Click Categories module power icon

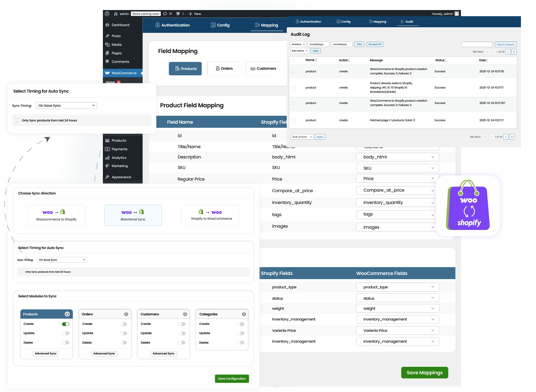point(244,314)
